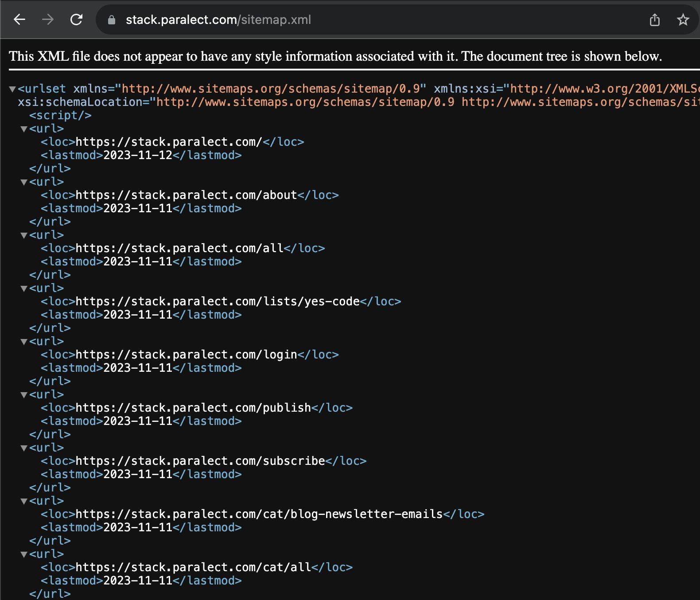700x600 pixels.
Task: Collapse the url node containing /about
Action: (x=24, y=182)
